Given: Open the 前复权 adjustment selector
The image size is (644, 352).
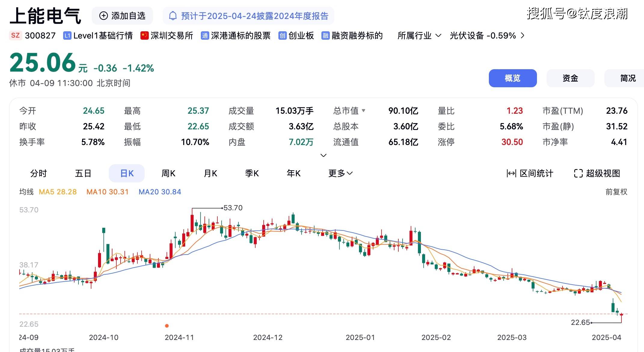Looking at the screenshot, I should (616, 192).
